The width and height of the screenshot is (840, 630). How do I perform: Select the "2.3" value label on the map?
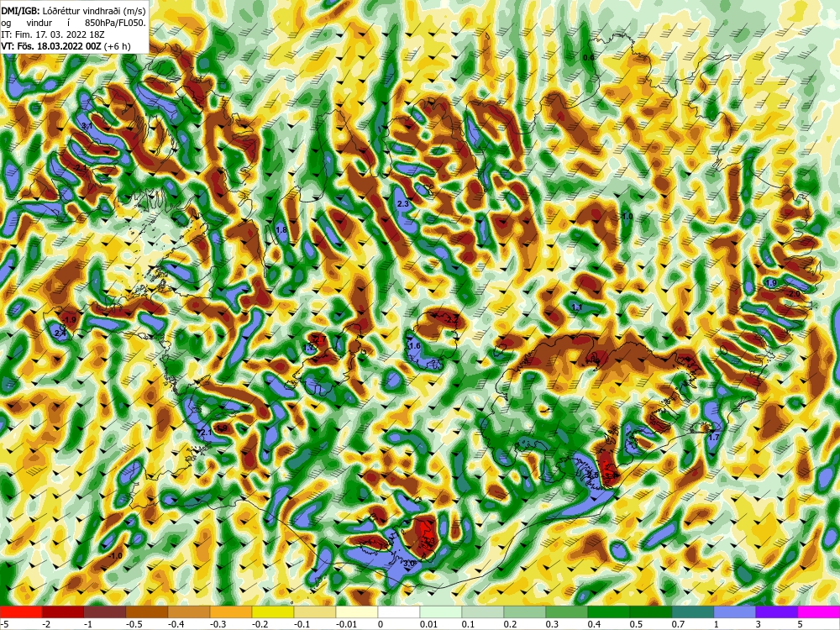tap(403, 204)
